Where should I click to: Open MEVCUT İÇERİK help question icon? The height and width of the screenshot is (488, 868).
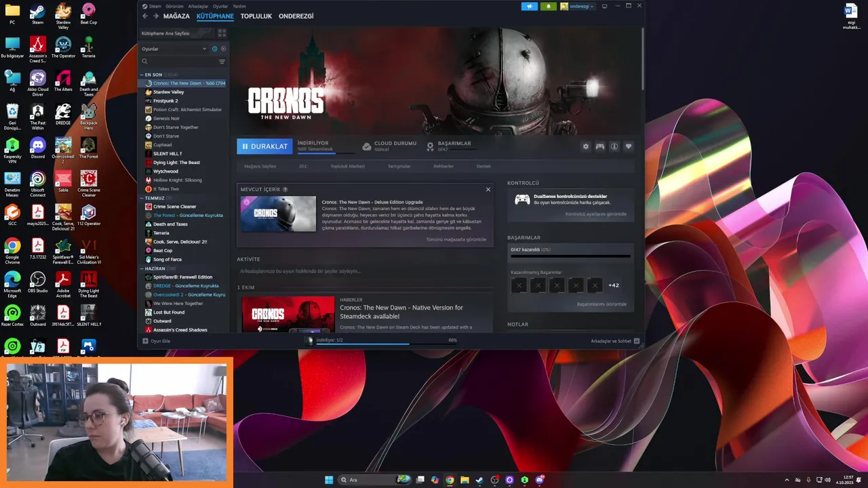pos(285,190)
